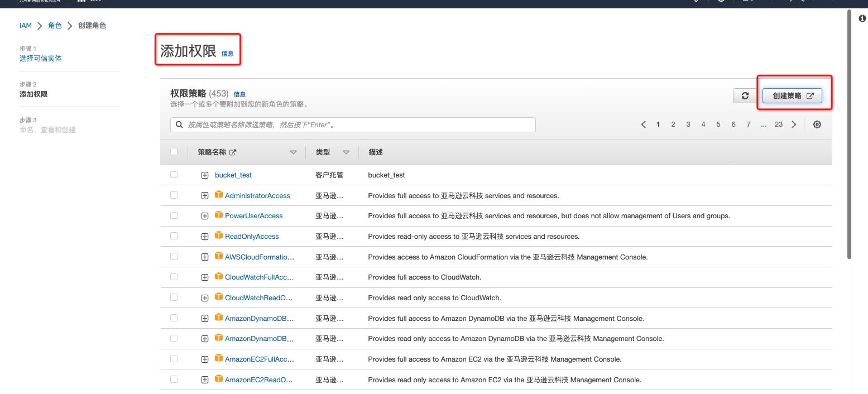Check the CloudWatchReadO... policy checkbox
This screenshot has height=394, width=868.
pos(174,297)
